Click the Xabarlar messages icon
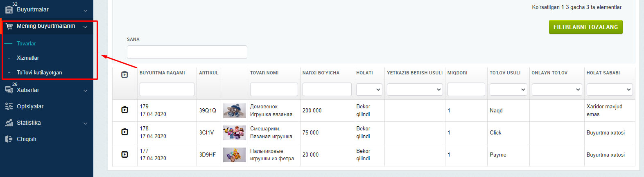 (x=9, y=90)
